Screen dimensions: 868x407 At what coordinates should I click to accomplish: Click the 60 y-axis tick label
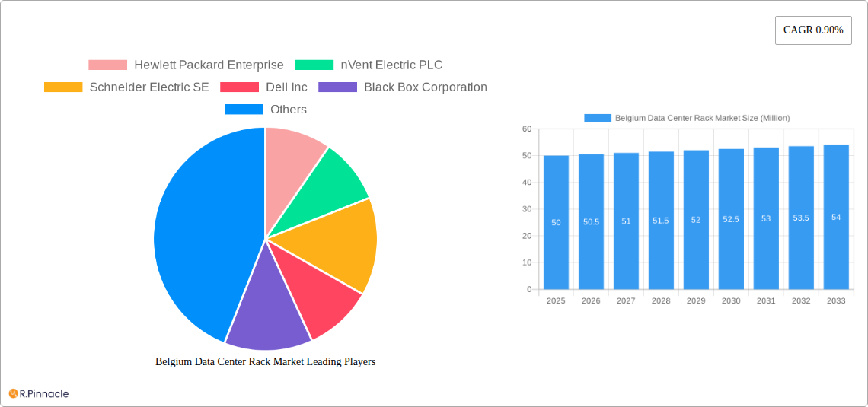(527, 129)
